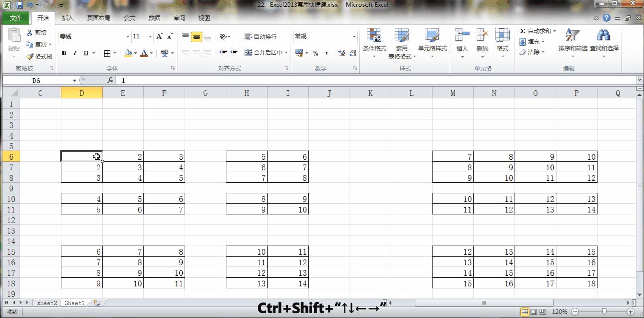Viewport: 644px width, 318px height.
Task: Switch to the Formulas (公式) tab
Action: point(129,18)
